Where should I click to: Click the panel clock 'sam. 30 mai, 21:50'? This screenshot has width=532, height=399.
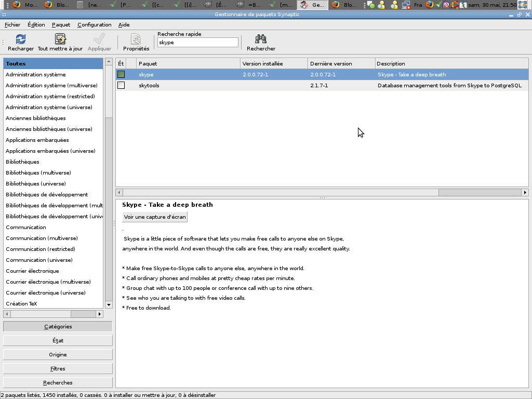[493, 5]
